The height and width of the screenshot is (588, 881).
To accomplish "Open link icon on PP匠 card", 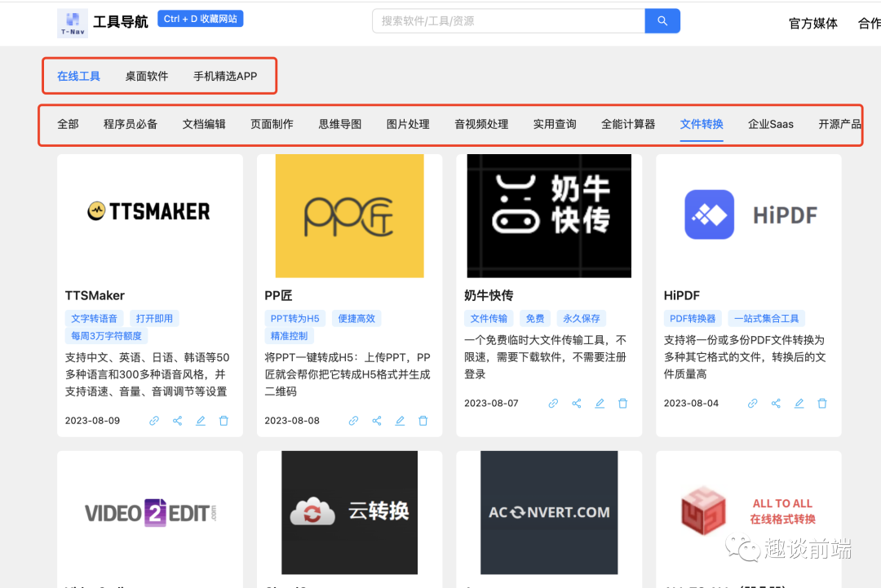I will pyautogui.click(x=353, y=421).
